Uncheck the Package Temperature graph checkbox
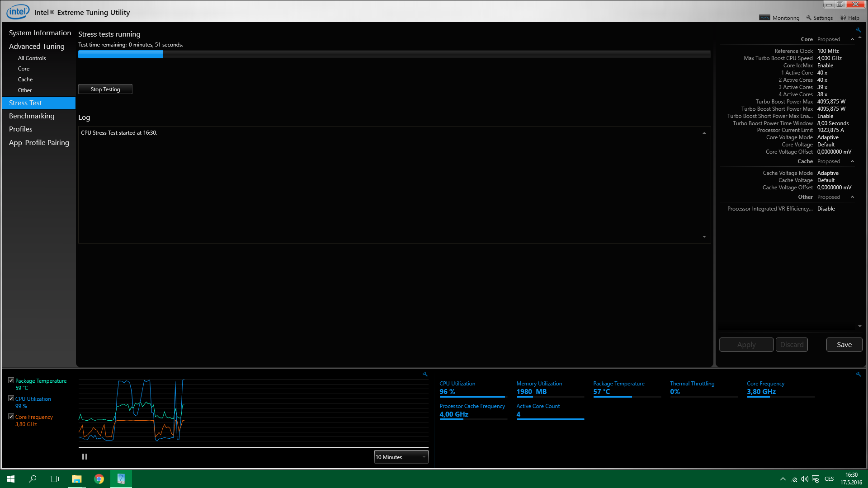This screenshot has height=488, width=868. point(11,380)
